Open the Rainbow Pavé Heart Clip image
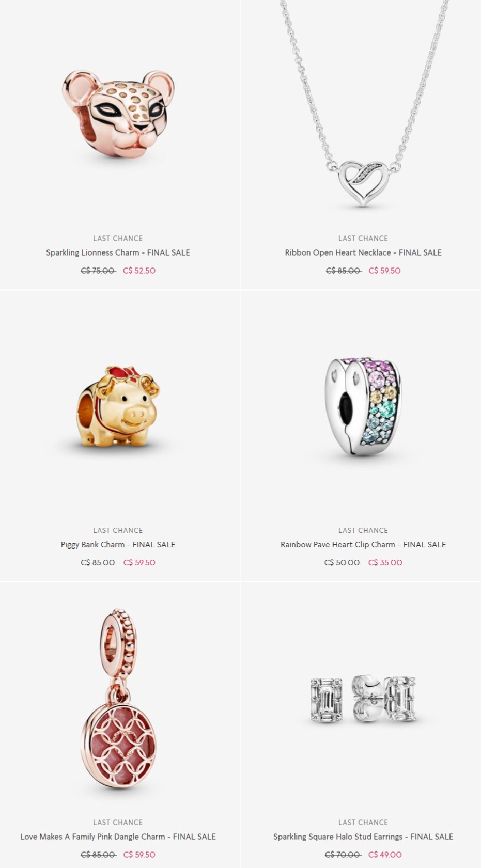The width and height of the screenshot is (481, 868). (363, 406)
